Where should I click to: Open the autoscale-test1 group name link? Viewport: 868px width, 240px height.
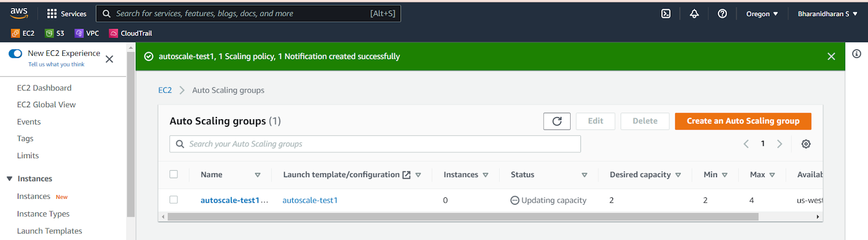[234, 200]
